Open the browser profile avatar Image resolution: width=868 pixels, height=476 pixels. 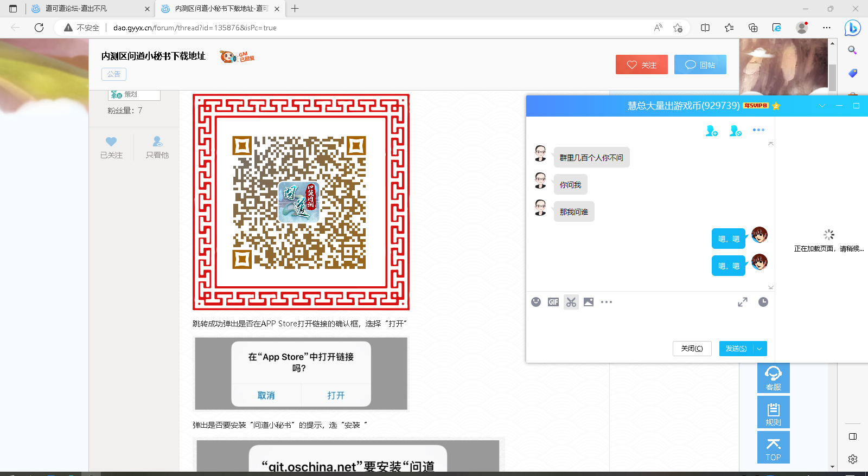tap(802, 28)
